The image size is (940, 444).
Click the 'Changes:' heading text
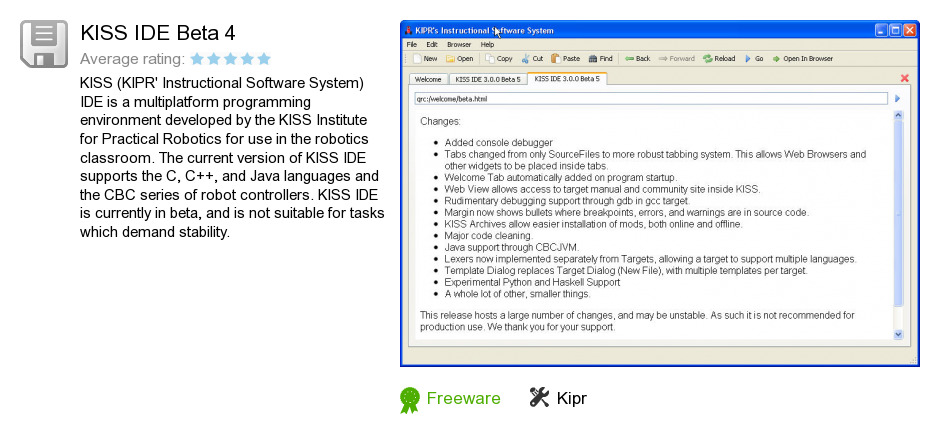[441, 122]
